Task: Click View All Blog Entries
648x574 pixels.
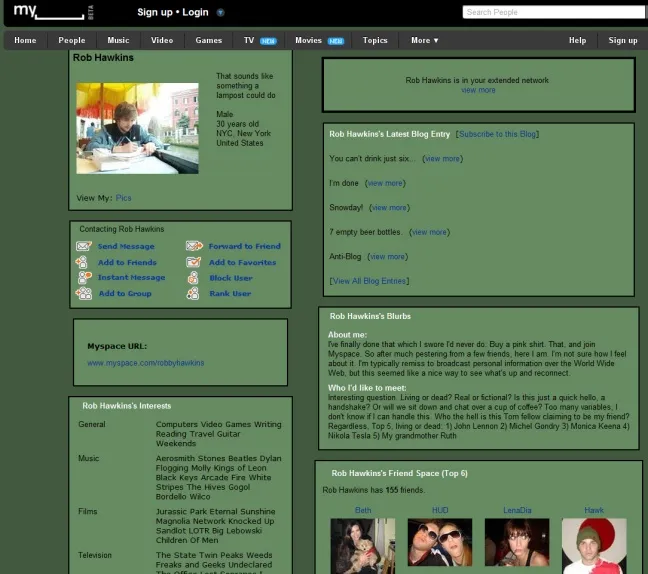Action: [x=369, y=281]
